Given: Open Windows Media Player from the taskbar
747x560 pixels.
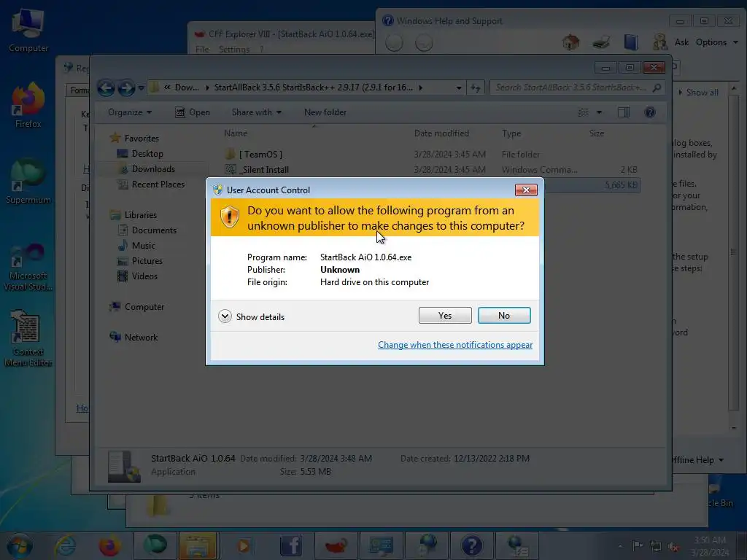Looking at the screenshot, I should [244, 545].
